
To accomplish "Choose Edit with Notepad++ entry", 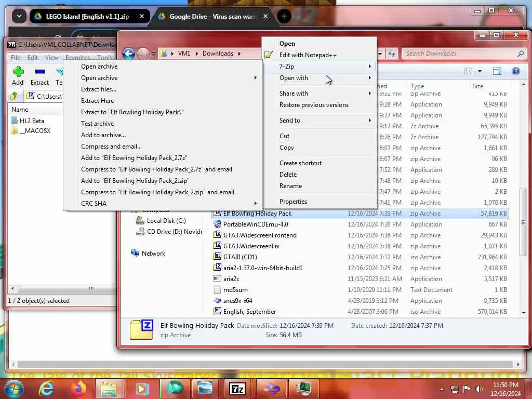I will [x=320, y=55].
